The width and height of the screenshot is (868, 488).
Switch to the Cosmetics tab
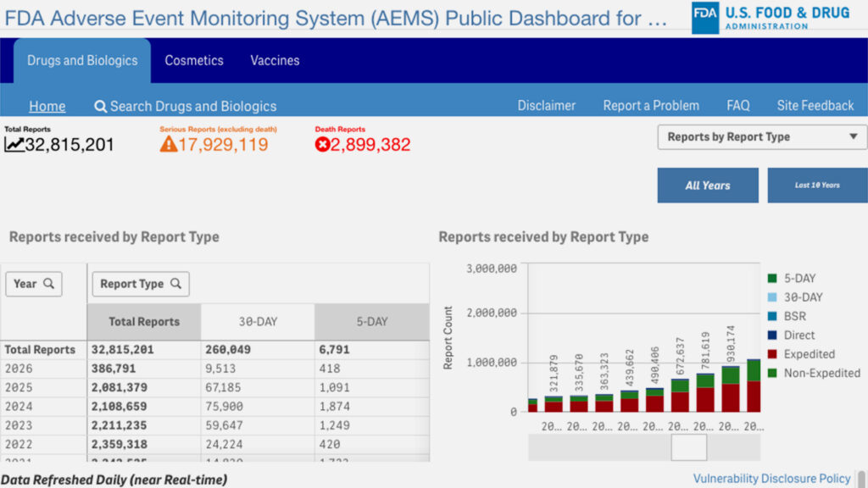(194, 61)
